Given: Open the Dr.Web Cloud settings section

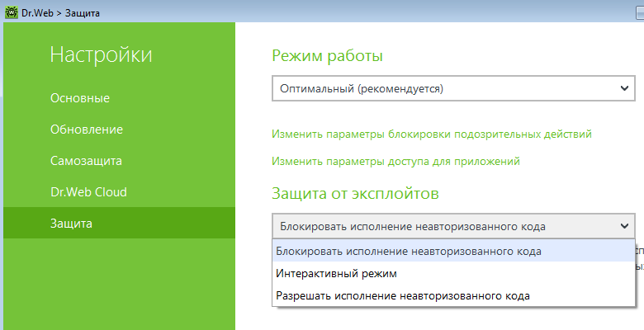Looking at the screenshot, I should 88,192.
